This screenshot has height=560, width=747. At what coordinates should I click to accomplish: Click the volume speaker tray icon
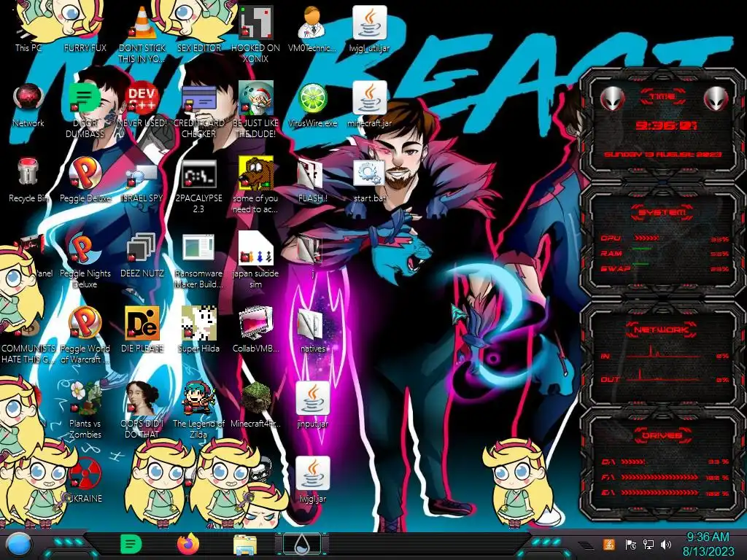[666, 544]
